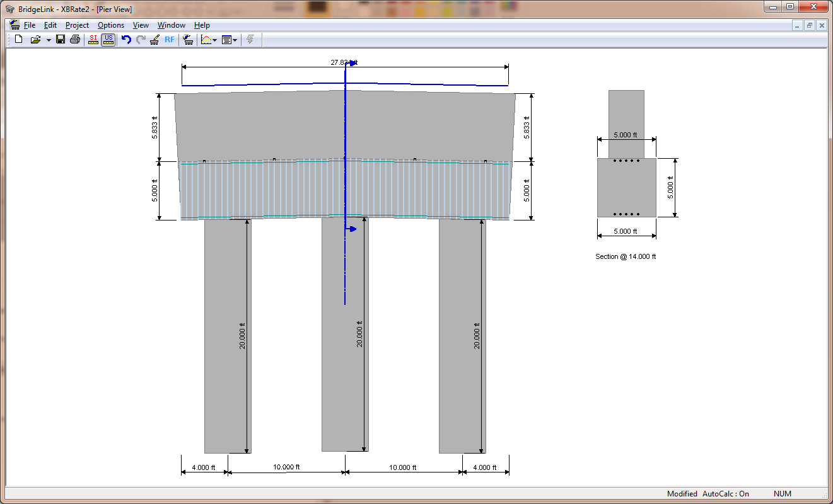Save the project with the floppy disk icon
Image resolution: width=833 pixels, height=504 pixels.
[61, 40]
